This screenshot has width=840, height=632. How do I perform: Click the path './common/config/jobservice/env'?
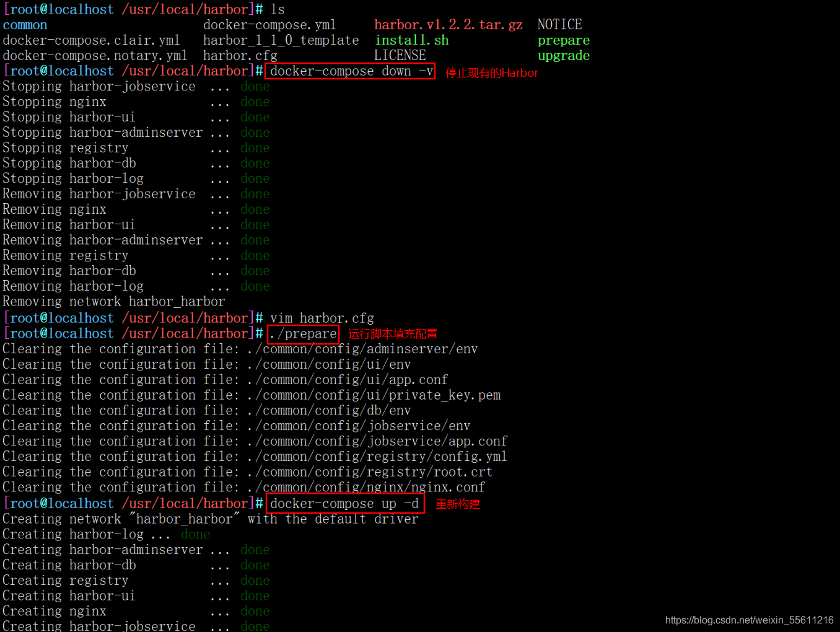(359, 426)
